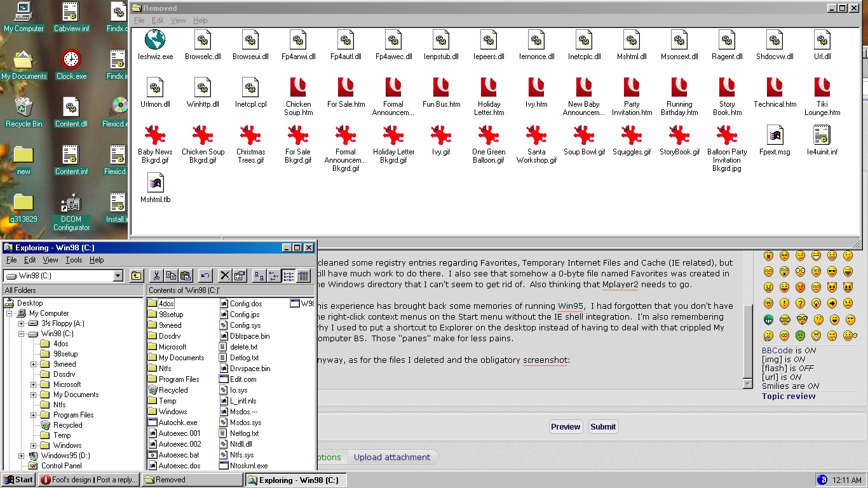Enable Details view in Explorer toolbar

click(303, 276)
